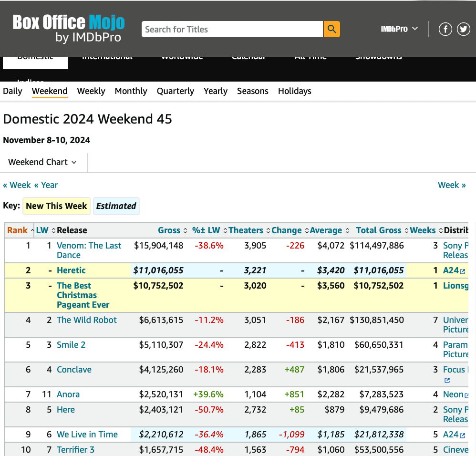Sort table by Change column

[290, 230]
